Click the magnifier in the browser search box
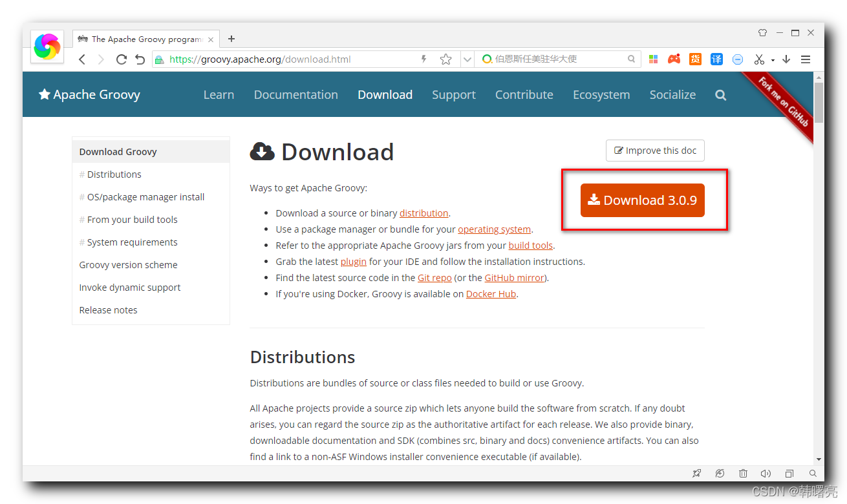Screen dimensions: 847x504 click(x=632, y=59)
